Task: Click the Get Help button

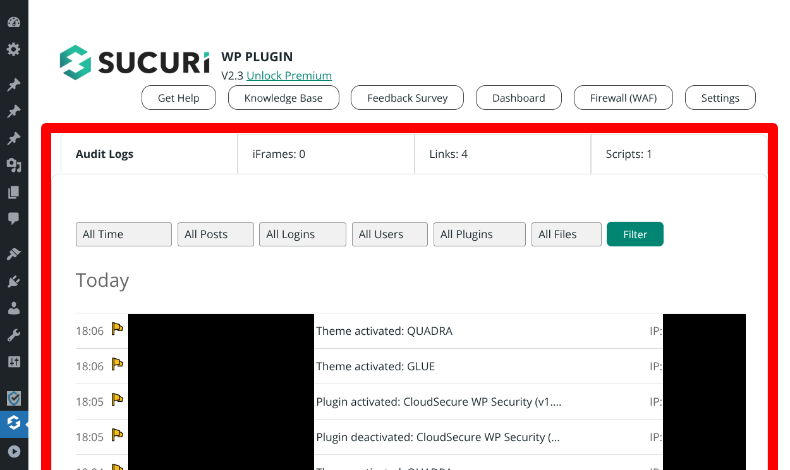Action: click(x=178, y=98)
